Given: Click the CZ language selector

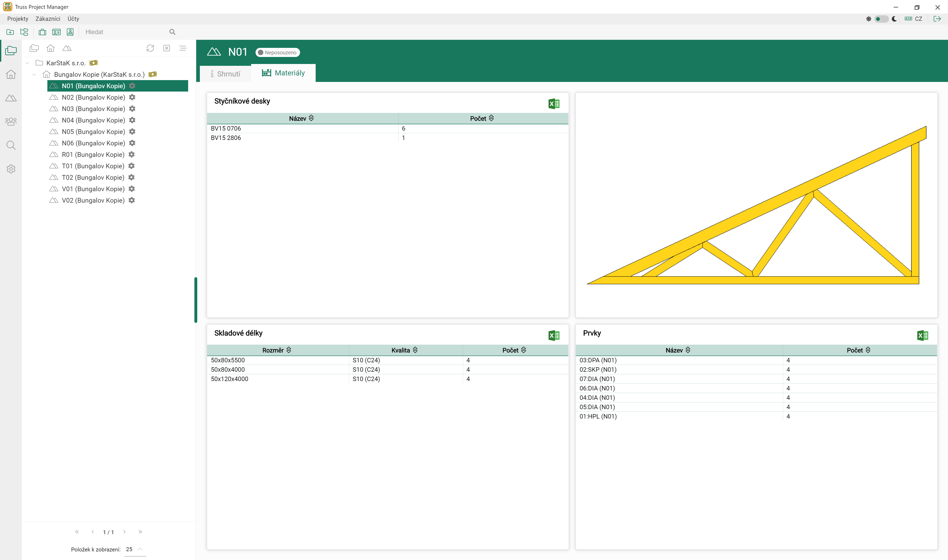Looking at the screenshot, I should point(914,18).
